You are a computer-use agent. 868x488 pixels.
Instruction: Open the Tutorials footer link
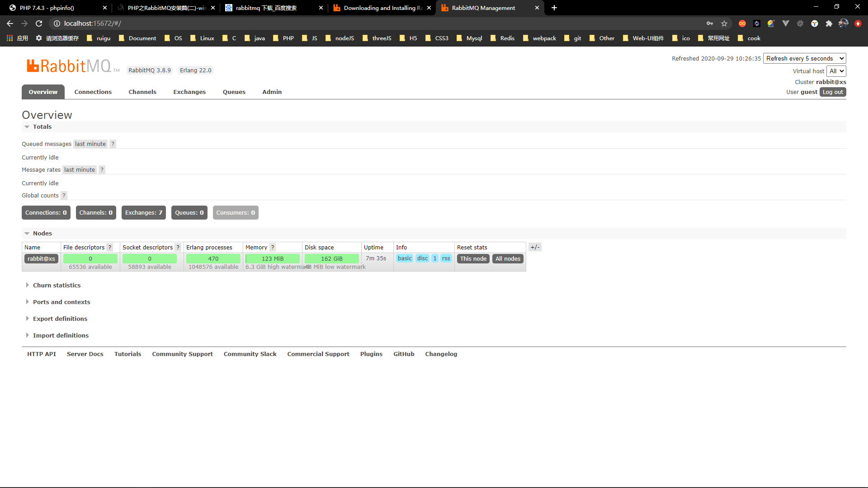pyautogui.click(x=127, y=354)
